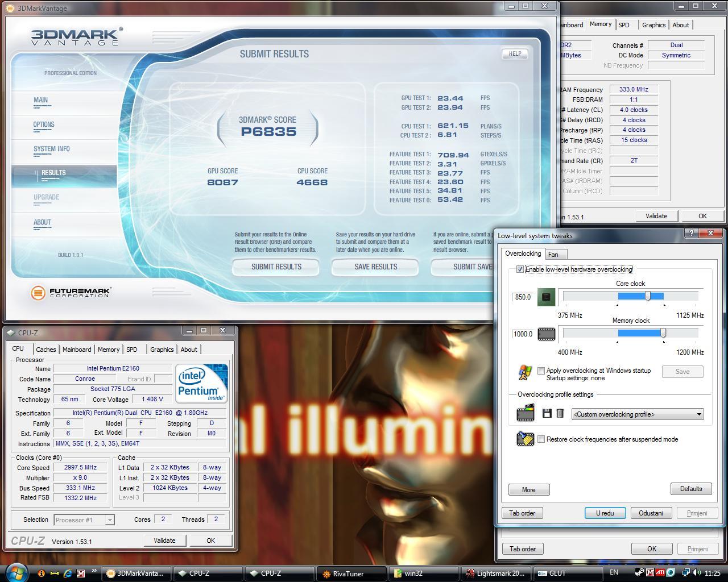The image size is (728, 582).
Task: Click the HELP button in 3DMark
Action: (x=515, y=53)
